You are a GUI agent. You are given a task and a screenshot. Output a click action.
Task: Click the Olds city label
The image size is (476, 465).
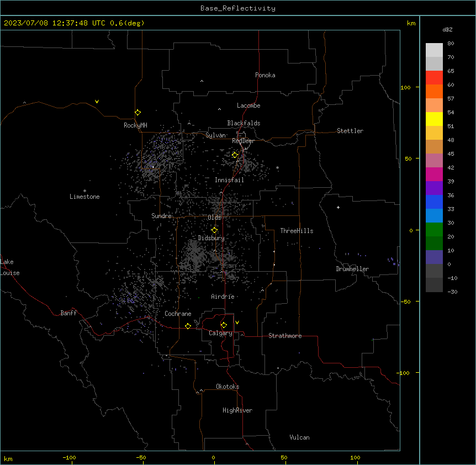[214, 218]
